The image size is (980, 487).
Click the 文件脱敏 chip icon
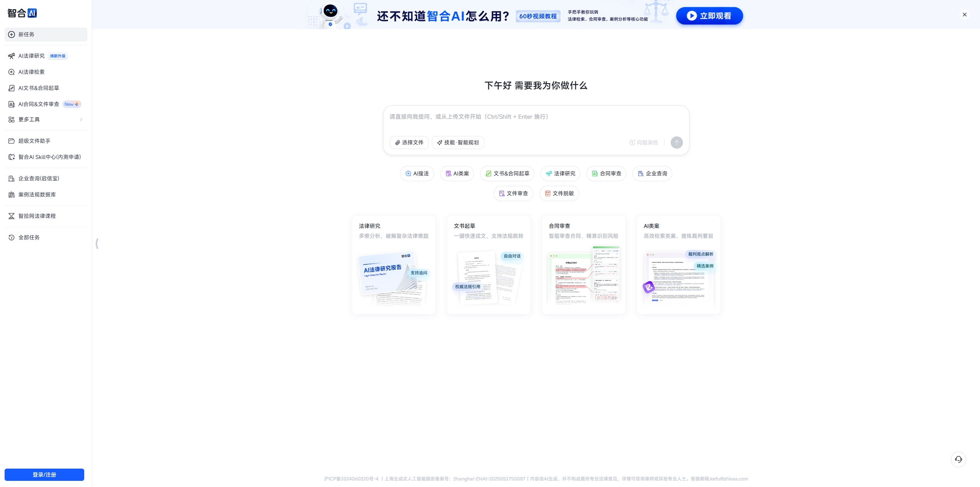coord(547,193)
